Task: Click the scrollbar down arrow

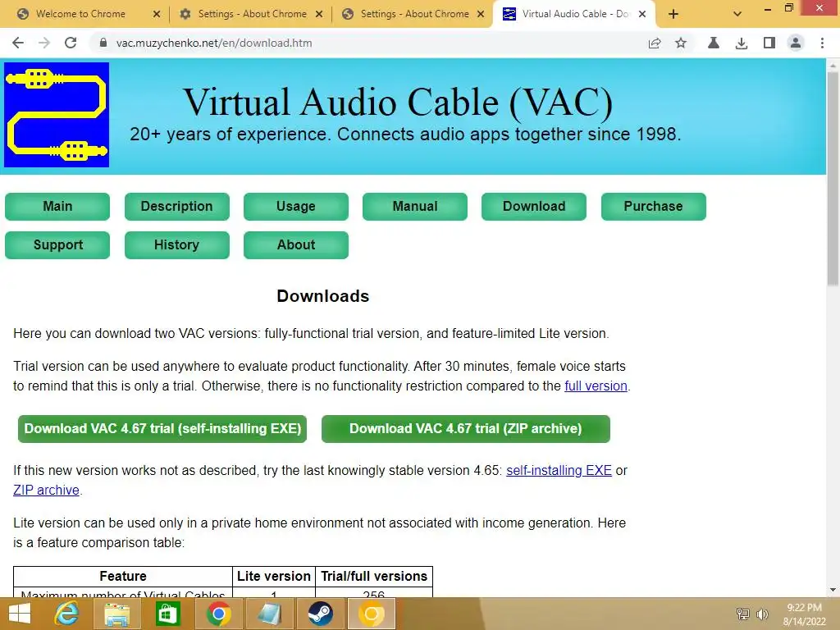Action: coord(833,590)
